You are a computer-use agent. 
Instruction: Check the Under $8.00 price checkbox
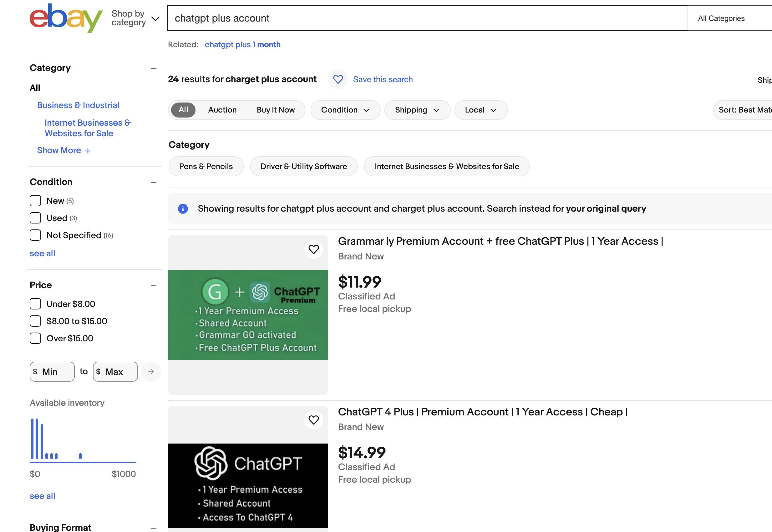(x=35, y=304)
